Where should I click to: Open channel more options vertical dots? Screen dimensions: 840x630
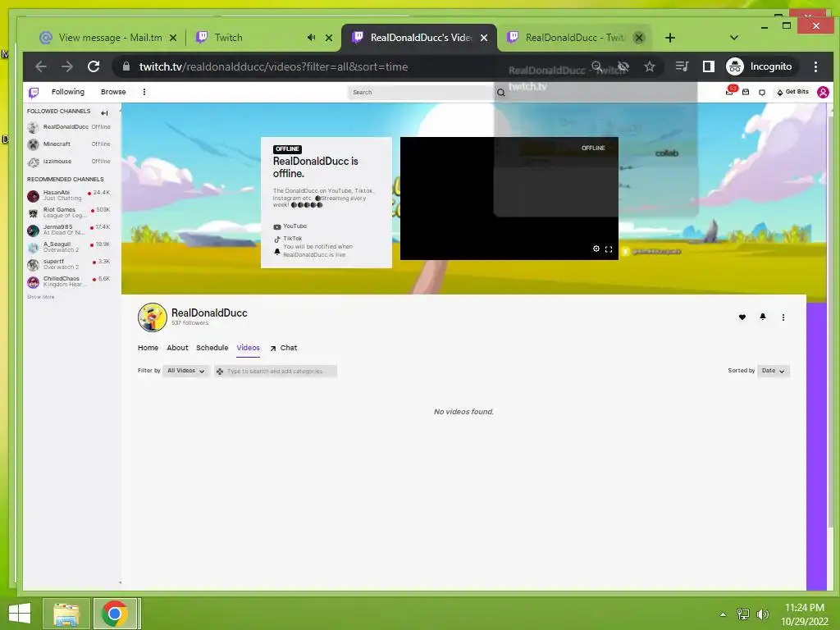click(783, 317)
